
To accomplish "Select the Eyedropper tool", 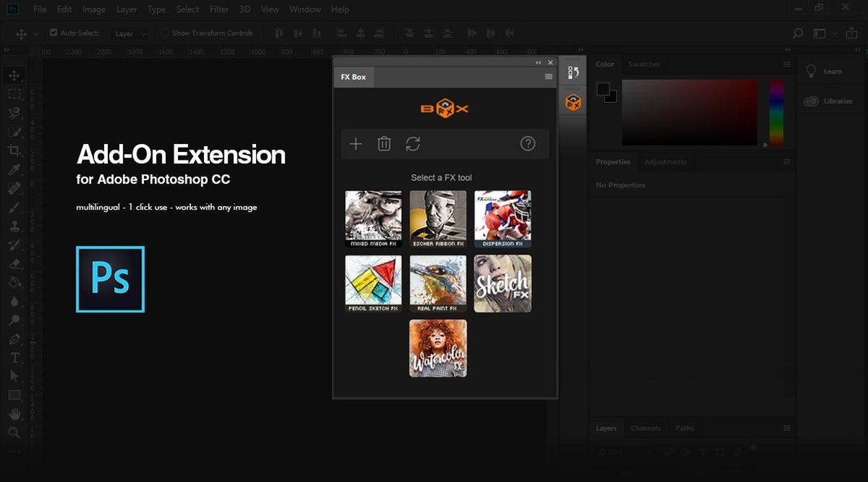I will coord(14,169).
